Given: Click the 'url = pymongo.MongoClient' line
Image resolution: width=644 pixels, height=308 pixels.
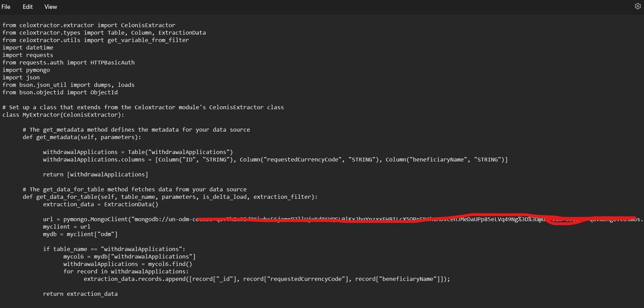Looking at the screenshot, I should coord(343,219).
